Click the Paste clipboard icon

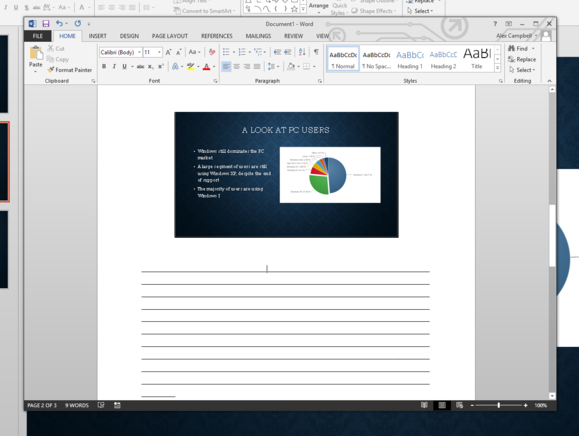[x=36, y=53]
